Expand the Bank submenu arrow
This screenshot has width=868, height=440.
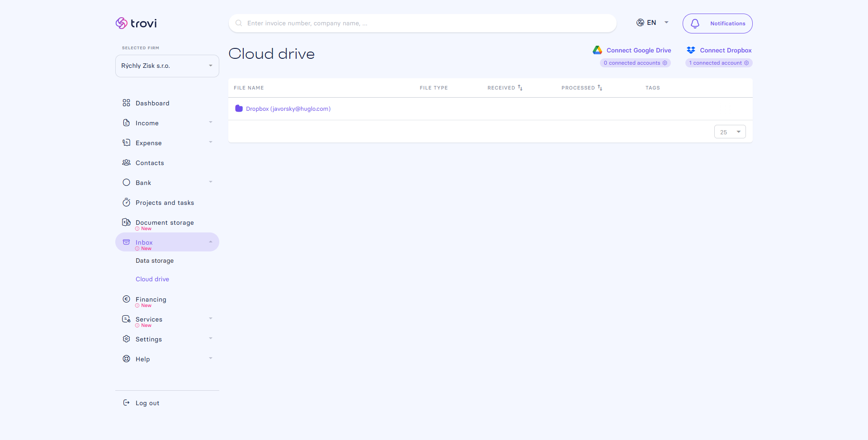pyautogui.click(x=211, y=182)
